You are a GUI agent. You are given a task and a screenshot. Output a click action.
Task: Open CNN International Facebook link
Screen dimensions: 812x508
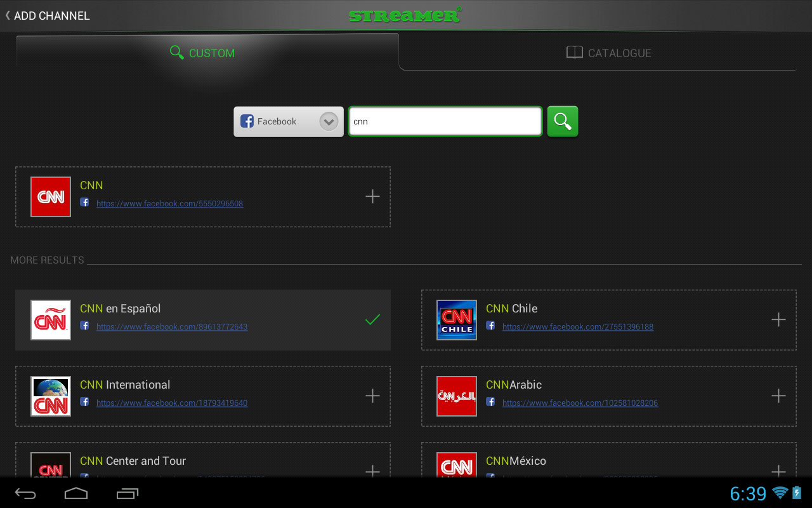[172, 403]
